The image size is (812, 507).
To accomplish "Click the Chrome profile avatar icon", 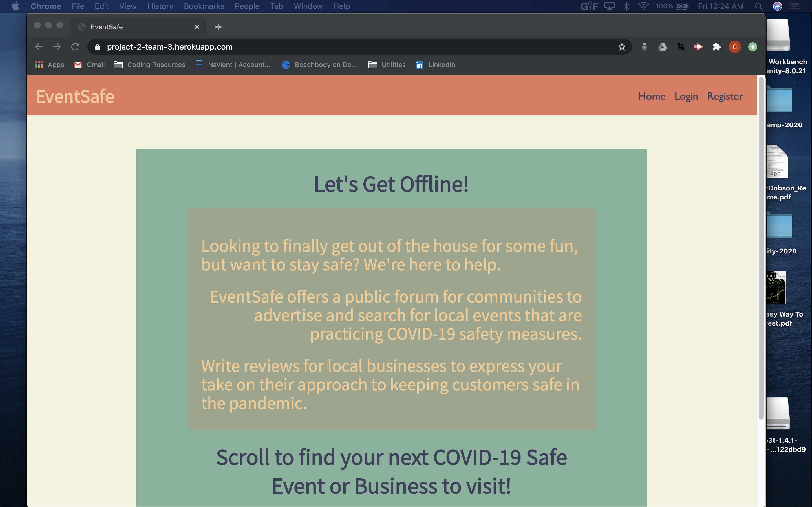I will [x=734, y=46].
